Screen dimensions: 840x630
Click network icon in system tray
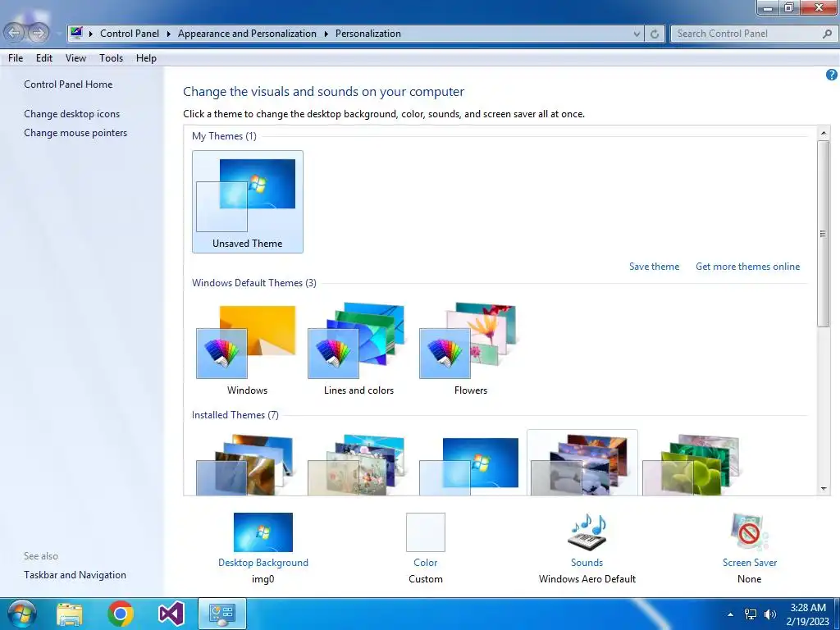(x=751, y=614)
